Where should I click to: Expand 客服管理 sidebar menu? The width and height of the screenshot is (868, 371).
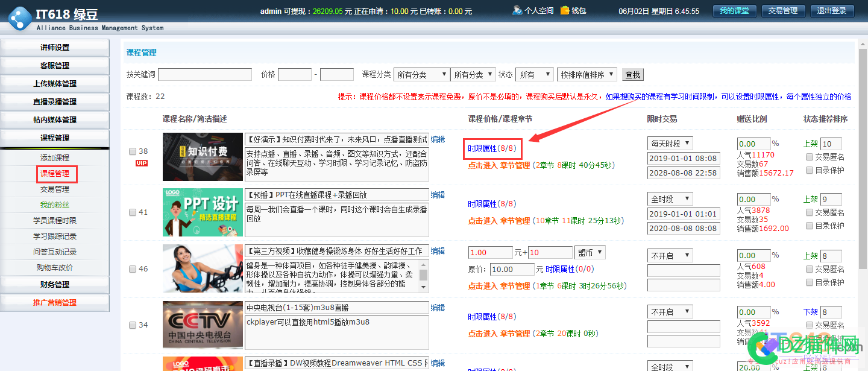55,66
